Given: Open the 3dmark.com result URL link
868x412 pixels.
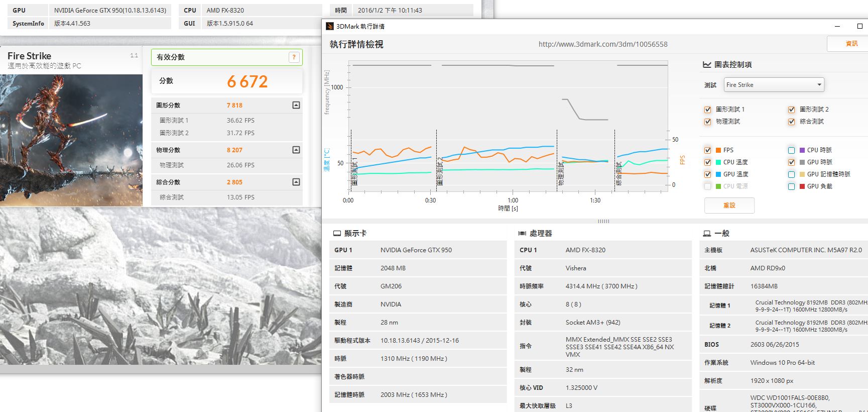Looking at the screenshot, I should pos(603,44).
